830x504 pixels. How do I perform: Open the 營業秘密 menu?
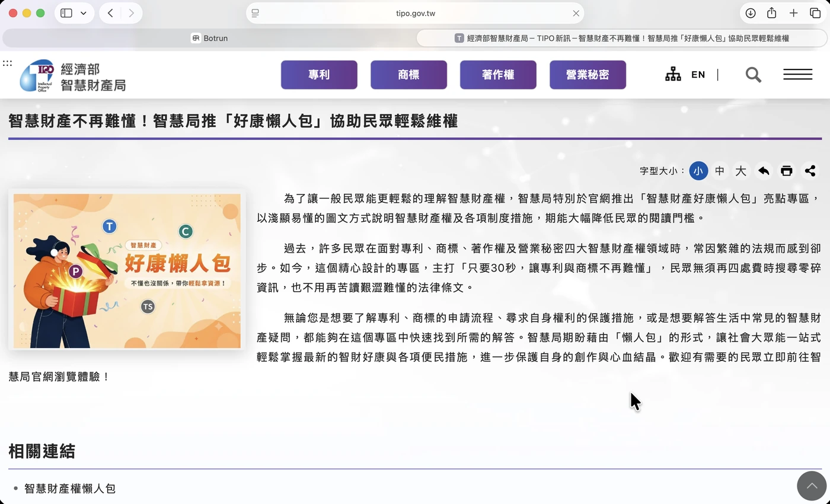pos(588,75)
